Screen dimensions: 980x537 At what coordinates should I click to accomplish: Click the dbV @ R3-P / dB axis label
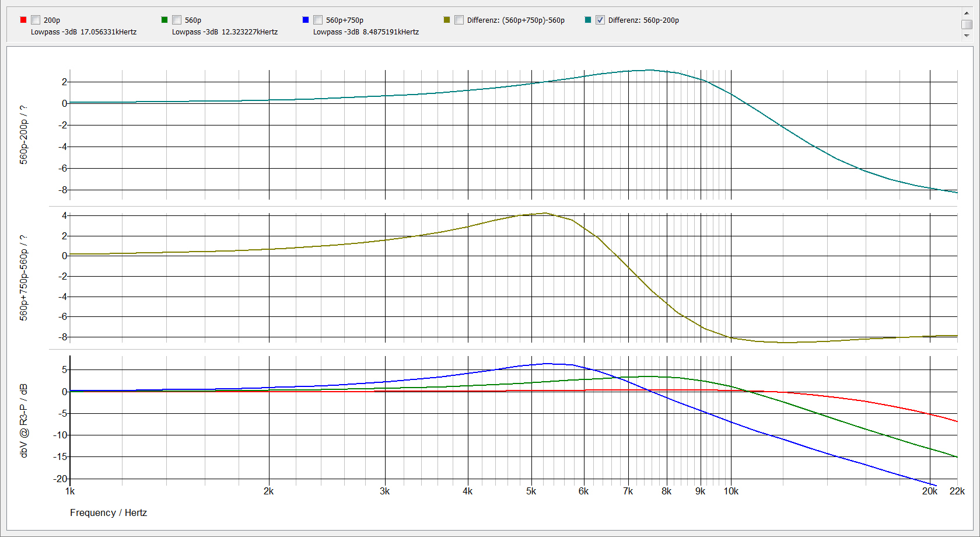click(x=24, y=420)
